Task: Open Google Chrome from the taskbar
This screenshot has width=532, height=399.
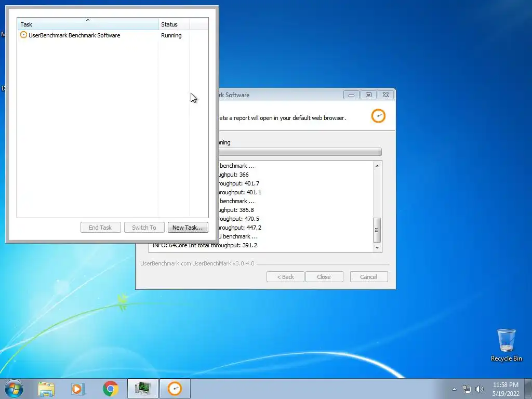Action: [x=110, y=389]
